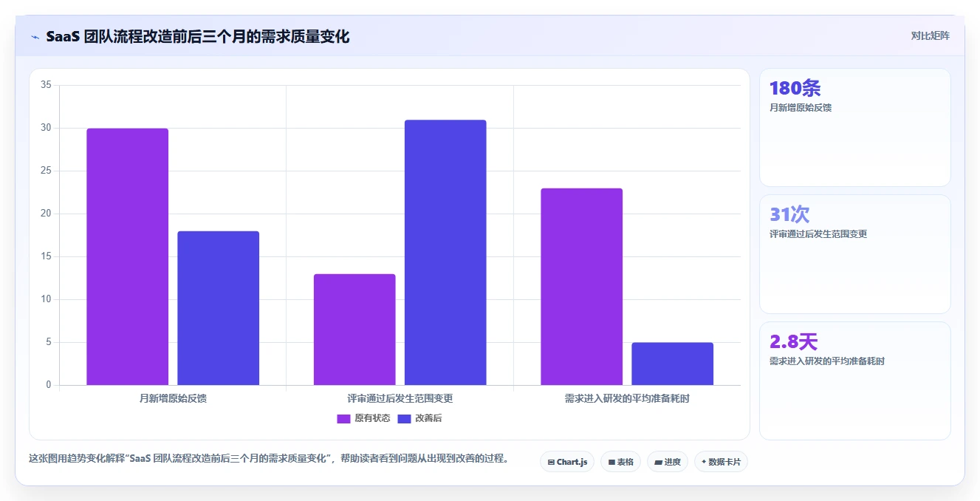Click x-axis label 评审通过后发生范围变更

pos(400,398)
